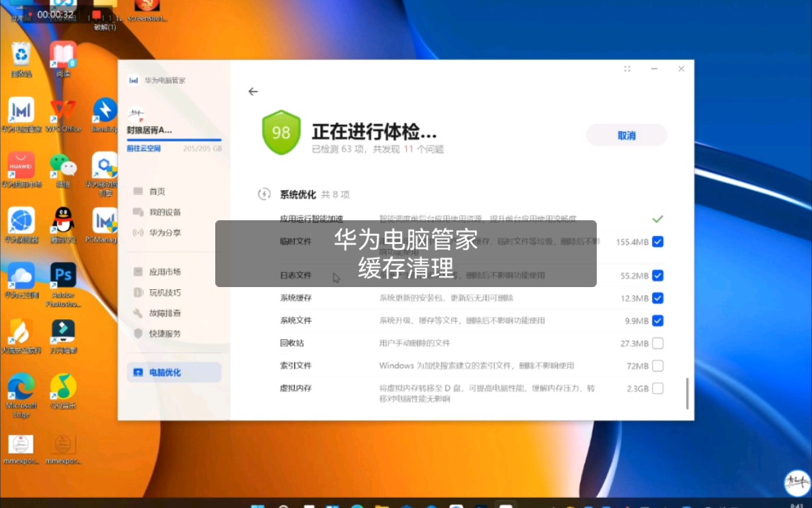Launch Bandizip from desktop
Viewport: 812px width, 508px height.
(x=105, y=115)
